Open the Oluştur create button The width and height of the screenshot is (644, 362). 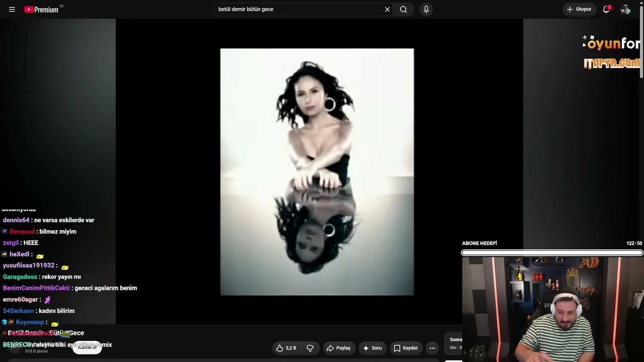click(579, 10)
